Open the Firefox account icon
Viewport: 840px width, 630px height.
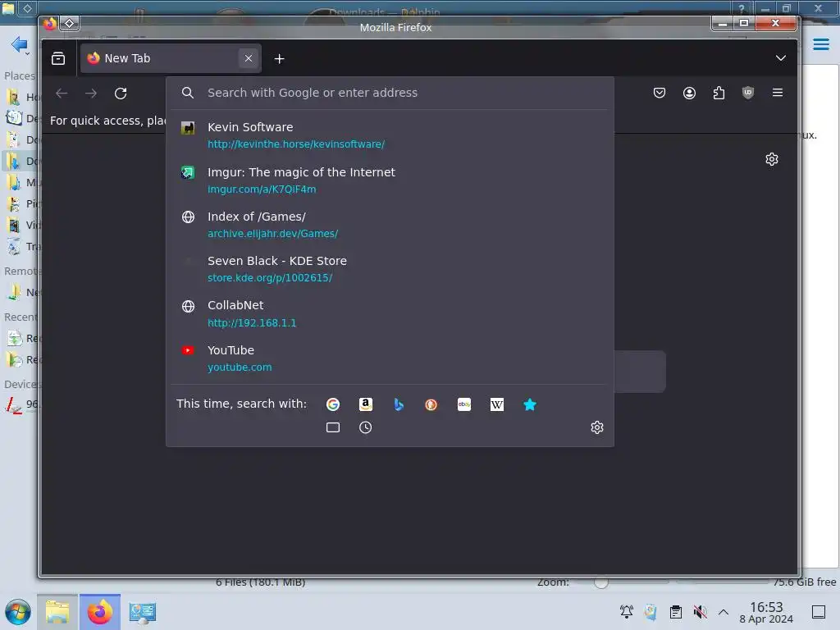pos(689,93)
